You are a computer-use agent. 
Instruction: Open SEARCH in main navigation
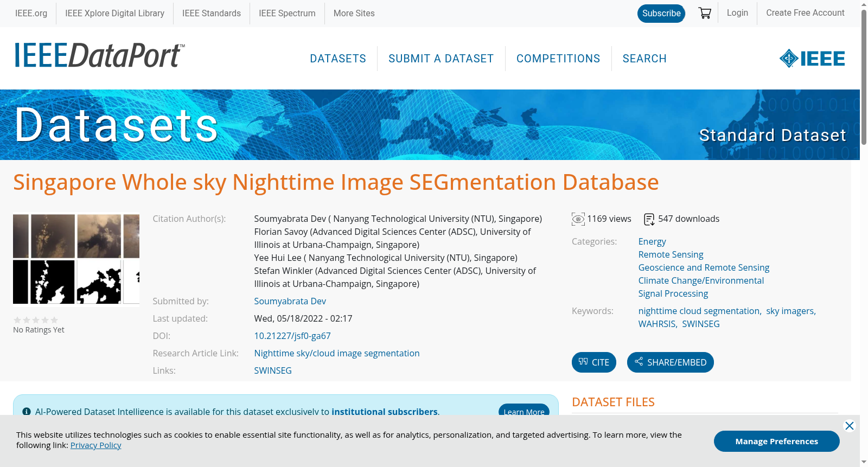(644, 59)
